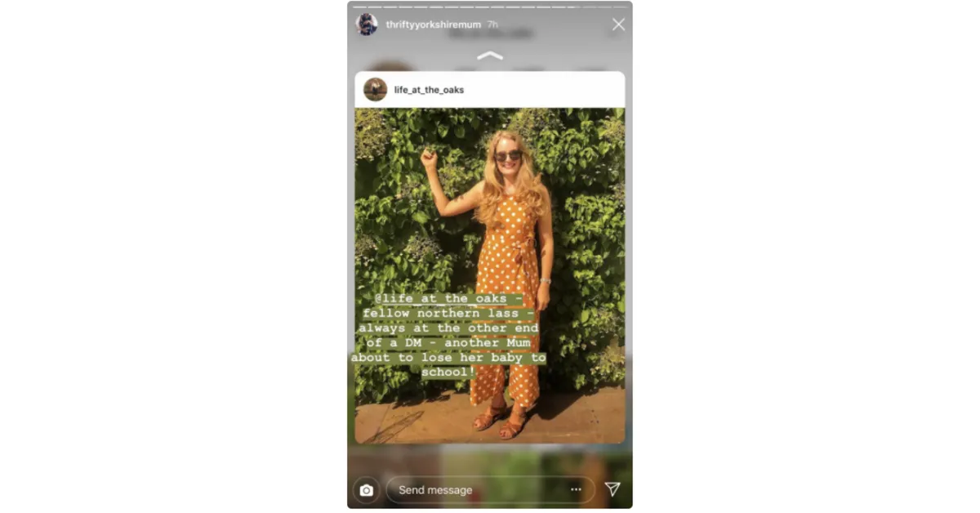Expand using the upward chevron above the post
This screenshot has width=980, height=513.
490,56
